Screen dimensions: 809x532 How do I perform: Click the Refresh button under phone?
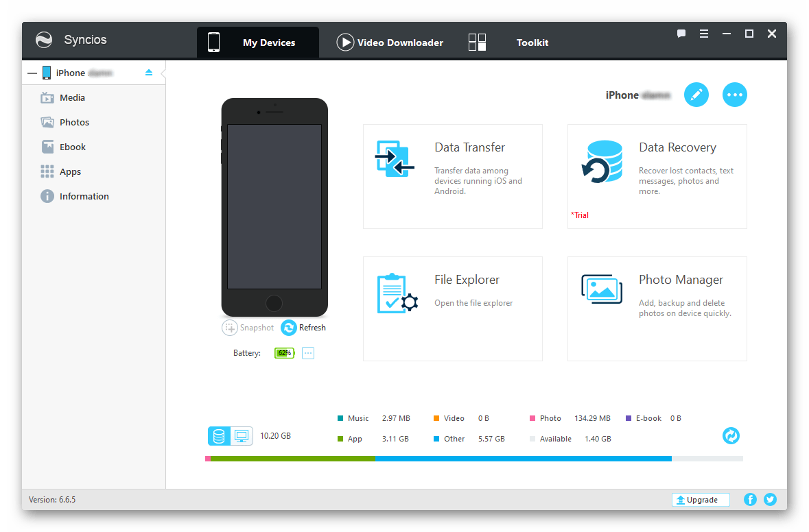[303, 328]
